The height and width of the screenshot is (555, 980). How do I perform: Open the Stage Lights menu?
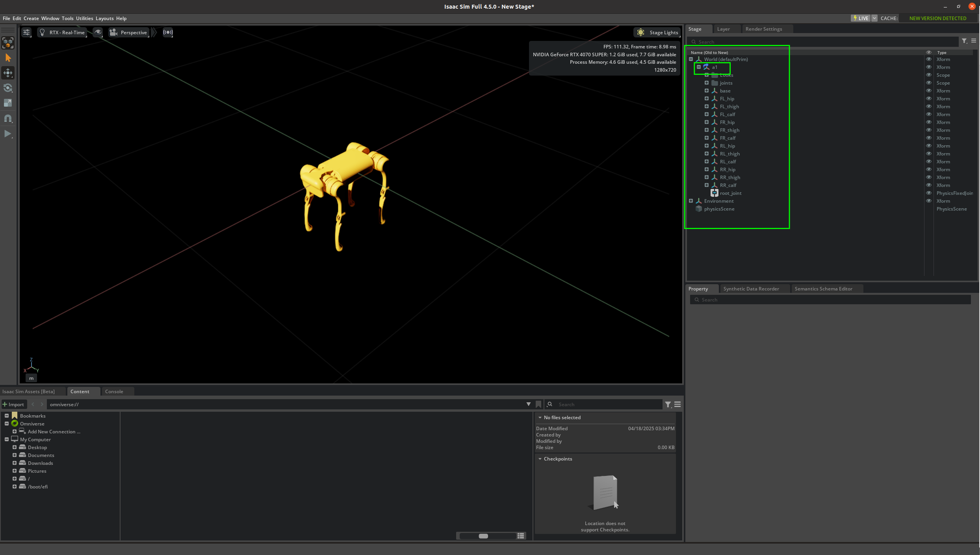[657, 32]
